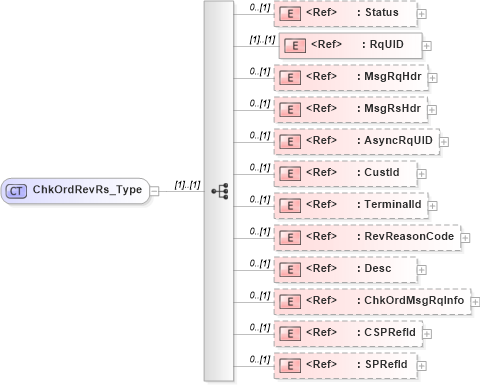
Task: Click the E icon of AsyncRqUID element
Action: [x=290, y=142]
